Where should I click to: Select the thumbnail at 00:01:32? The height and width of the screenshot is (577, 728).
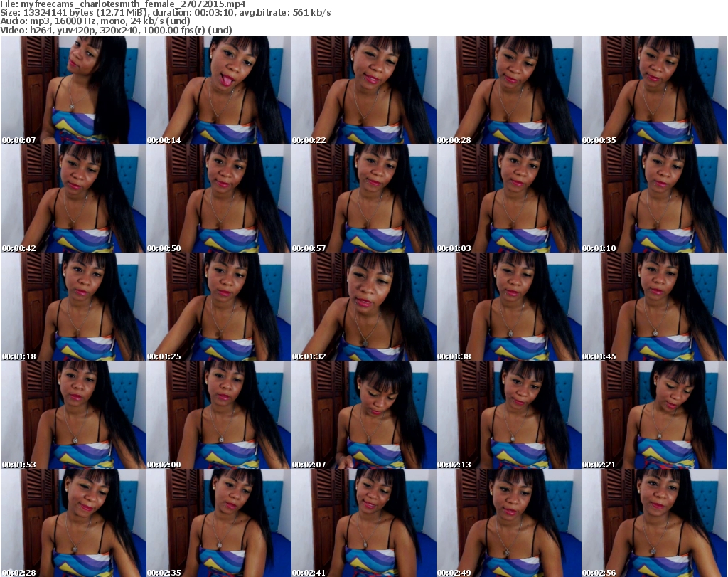coord(363,307)
